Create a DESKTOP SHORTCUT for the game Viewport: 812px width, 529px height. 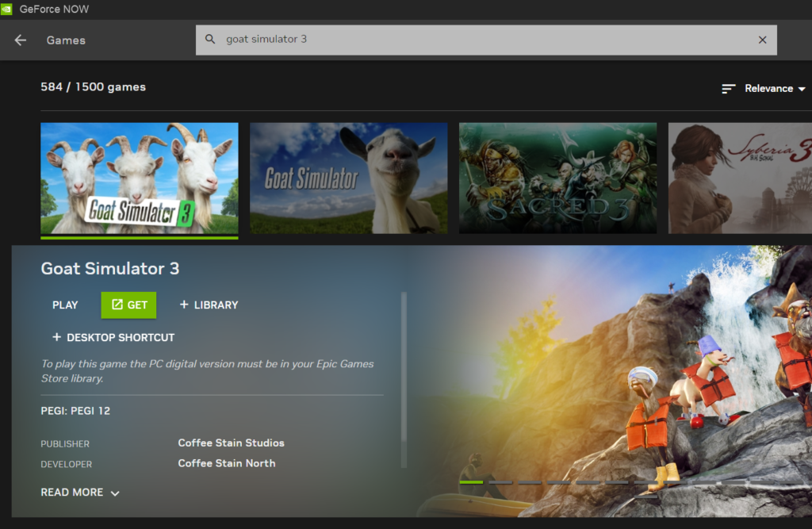point(113,337)
